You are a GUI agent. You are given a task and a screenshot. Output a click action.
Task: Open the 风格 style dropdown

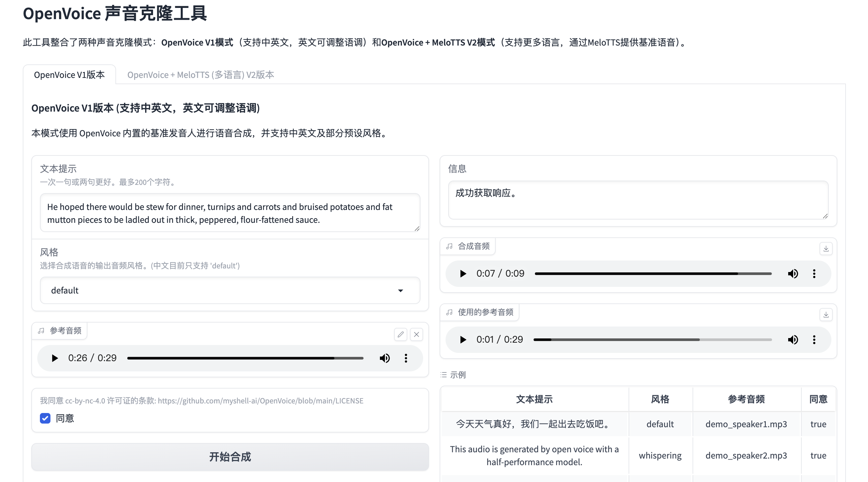pos(230,291)
